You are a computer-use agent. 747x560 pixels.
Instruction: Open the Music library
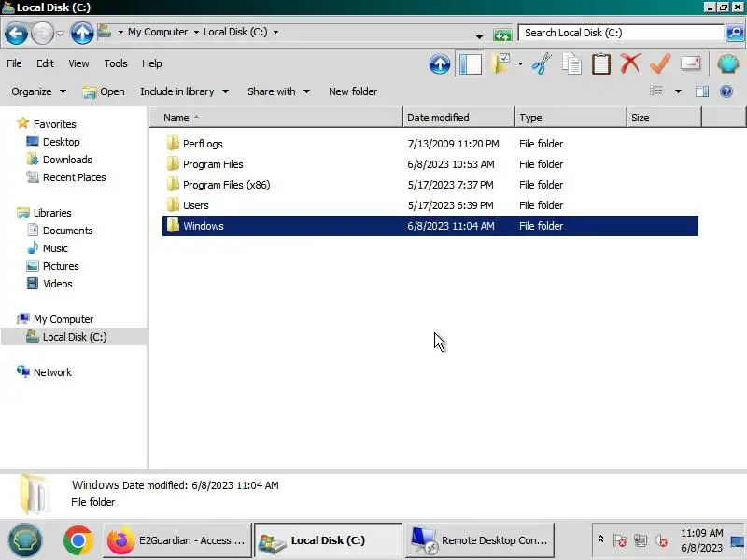(x=55, y=248)
